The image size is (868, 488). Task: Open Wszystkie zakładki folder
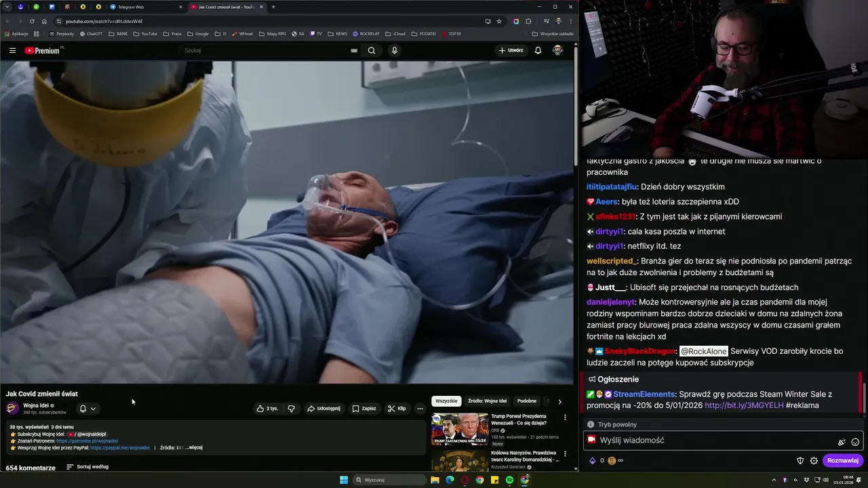[x=553, y=33]
